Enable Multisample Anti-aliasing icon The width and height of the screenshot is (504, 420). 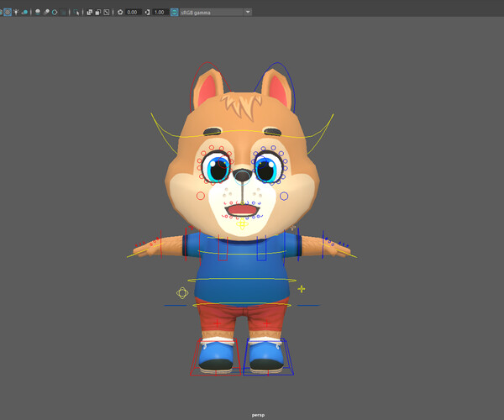(x=55, y=13)
